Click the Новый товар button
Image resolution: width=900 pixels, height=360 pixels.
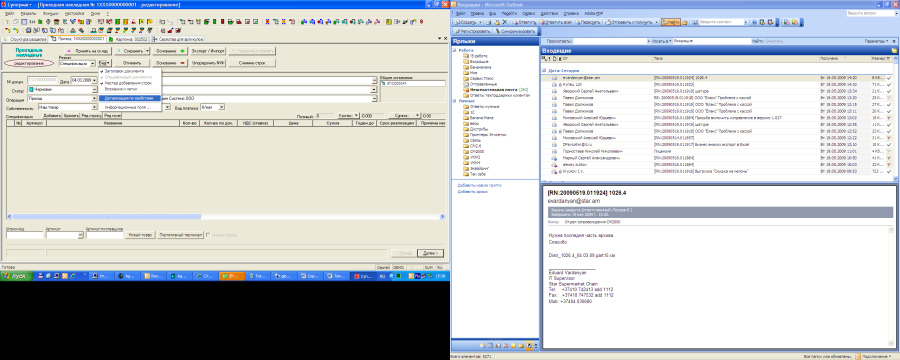click(141, 235)
